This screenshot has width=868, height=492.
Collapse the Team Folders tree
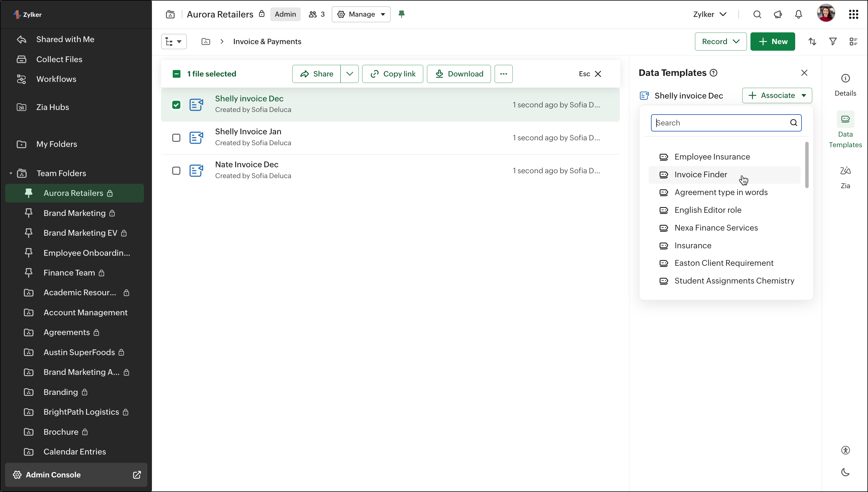11,173
